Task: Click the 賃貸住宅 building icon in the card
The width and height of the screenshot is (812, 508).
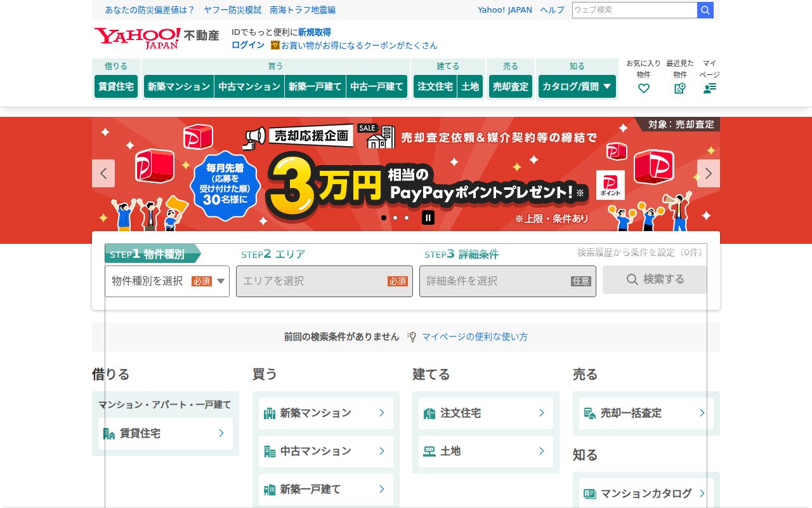Action: [109, 434]
